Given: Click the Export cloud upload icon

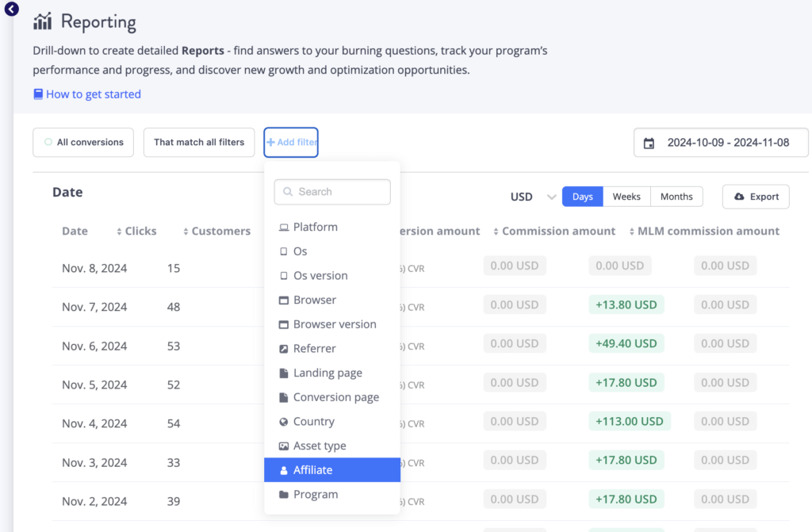Looking at the screenshot, I should tap(739, 196).
